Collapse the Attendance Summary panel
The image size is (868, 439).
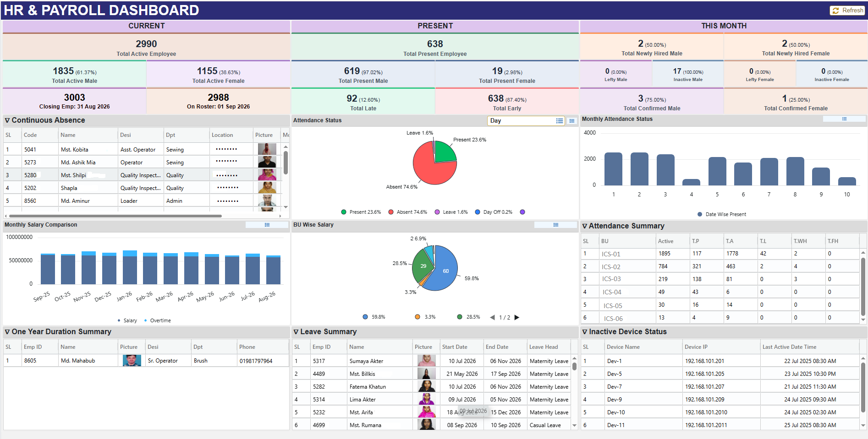[x=585, y=226]
